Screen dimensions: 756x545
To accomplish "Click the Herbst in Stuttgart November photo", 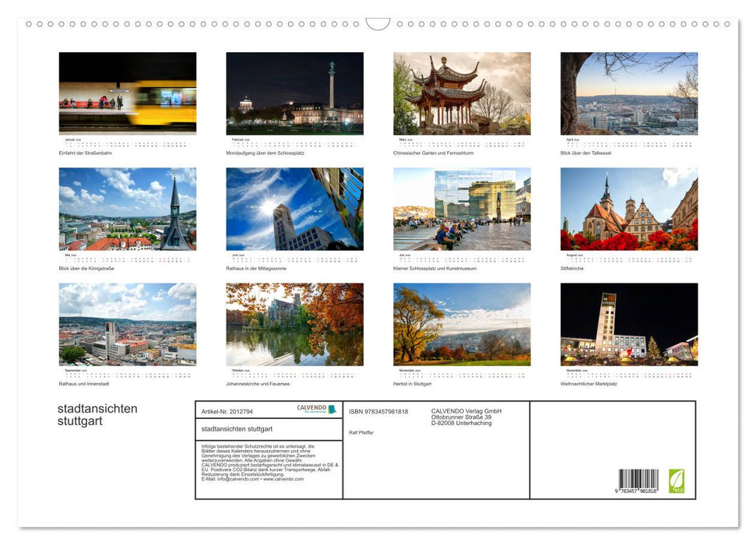I will click(x=462, y=325).
